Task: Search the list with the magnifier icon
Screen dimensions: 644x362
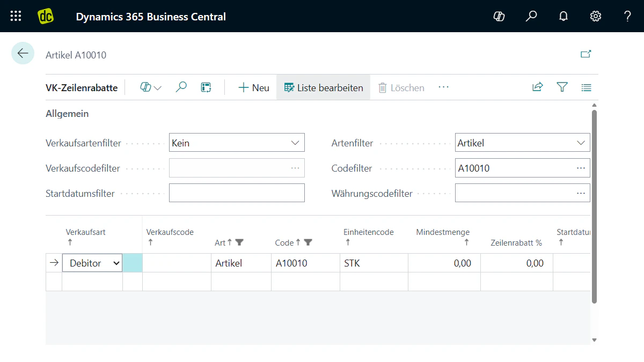Action: [x=181, y=87]
